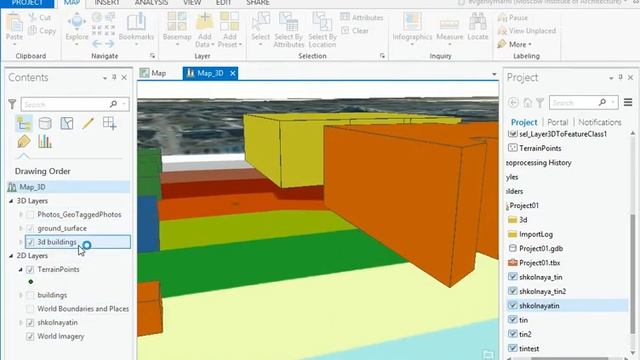Click View Unplaced labels
Screen dimensions: 640x360
[x=527, y=31]
